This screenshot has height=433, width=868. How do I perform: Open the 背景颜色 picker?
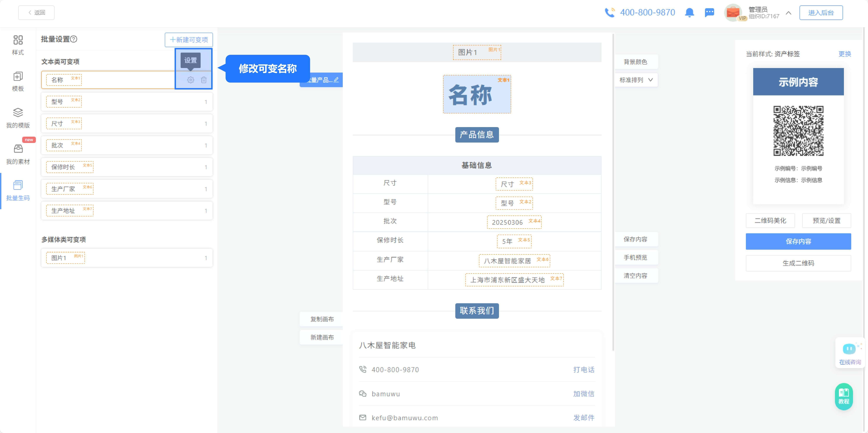(635, 62)
